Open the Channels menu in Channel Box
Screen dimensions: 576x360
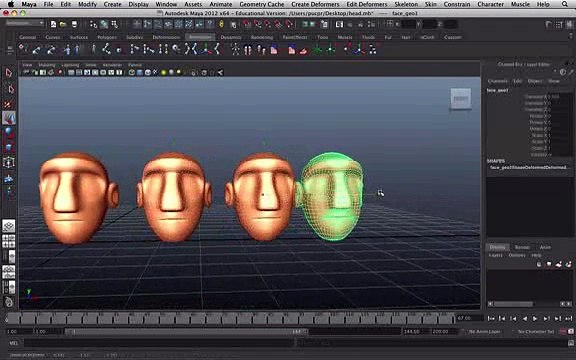tap(497, 81)
